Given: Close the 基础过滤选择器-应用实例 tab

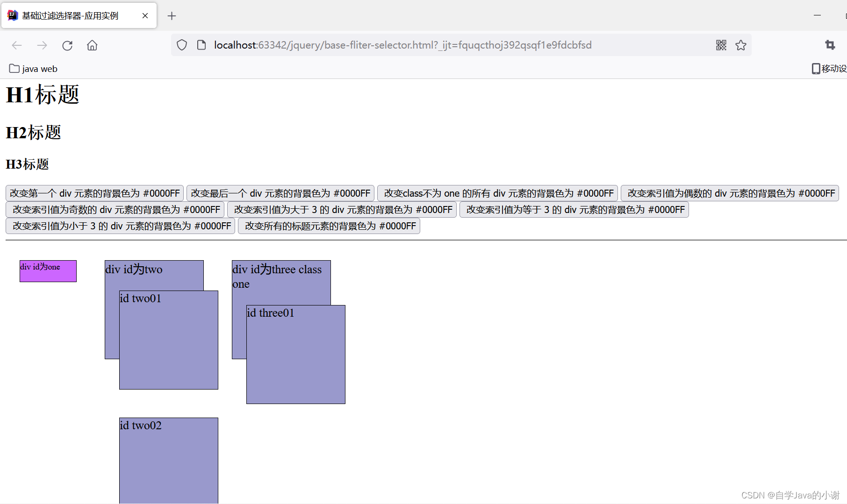Looking at the screenshot, I should (x=145, y=16).
